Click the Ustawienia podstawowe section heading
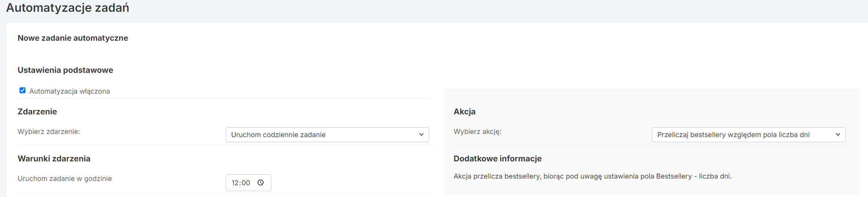The width and height of the screenshot is (868, 197). [65, 70]
